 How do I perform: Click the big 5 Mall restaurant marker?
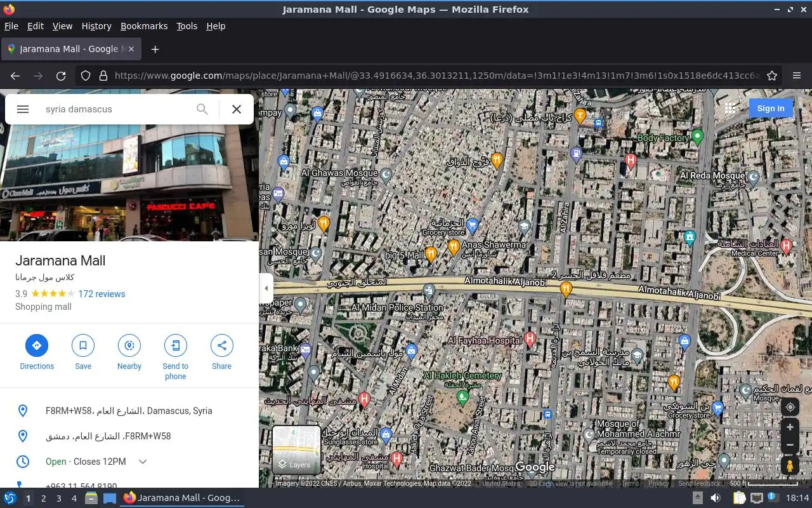431,254
